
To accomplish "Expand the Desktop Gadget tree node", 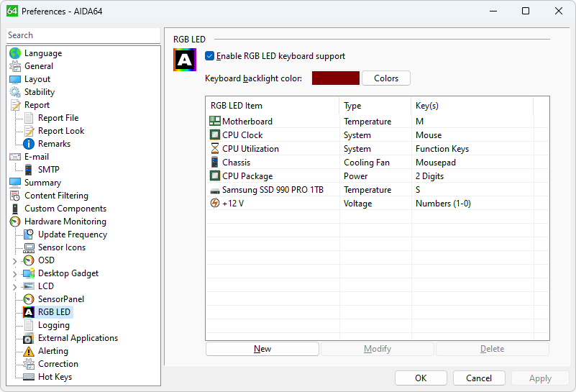I will (14, 273).
